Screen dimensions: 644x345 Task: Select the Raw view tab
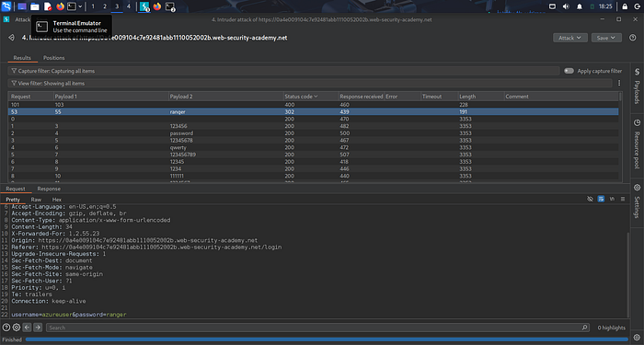click(36, 200)
